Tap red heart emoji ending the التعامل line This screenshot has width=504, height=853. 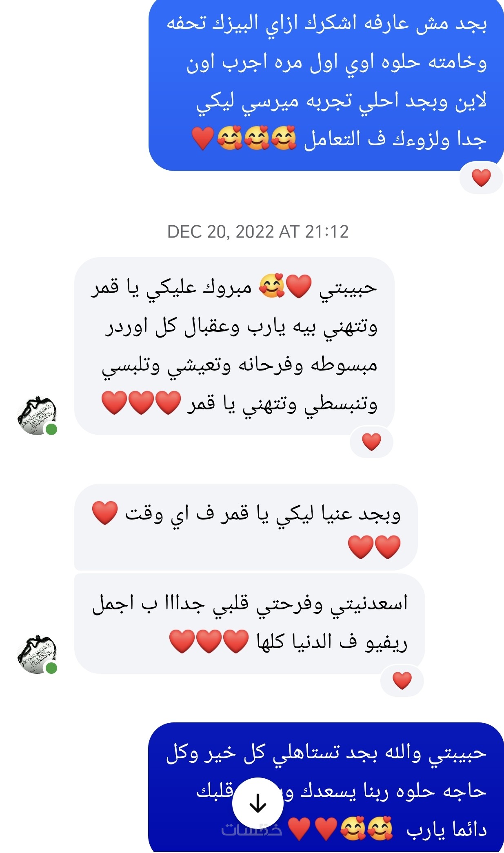pos(203,138)
